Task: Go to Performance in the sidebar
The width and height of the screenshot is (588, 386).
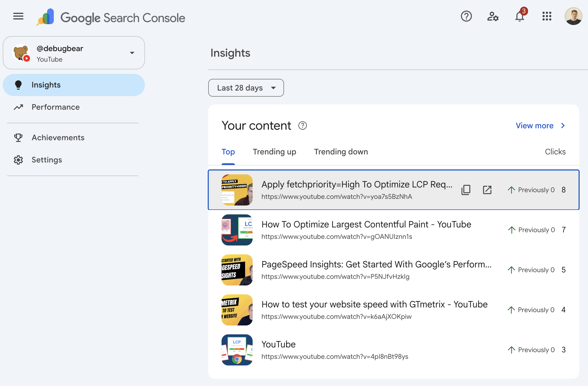Action: [74, 107]
